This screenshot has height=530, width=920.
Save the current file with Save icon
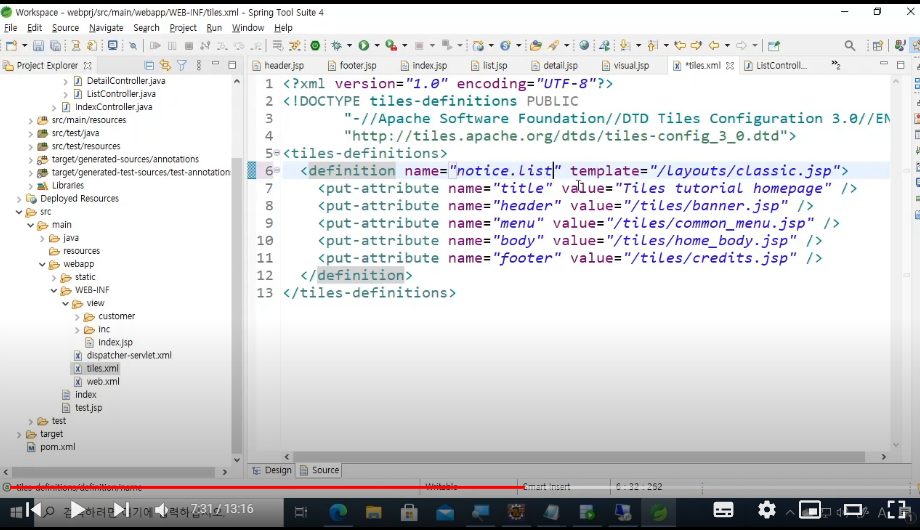point(38,46)
